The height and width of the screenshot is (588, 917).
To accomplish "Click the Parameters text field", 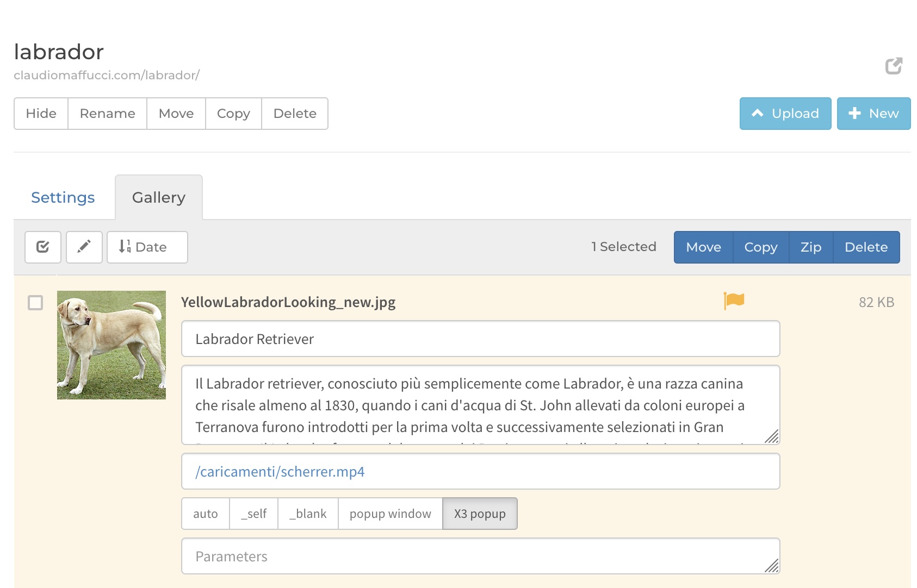I will click(x=481, y=556).
